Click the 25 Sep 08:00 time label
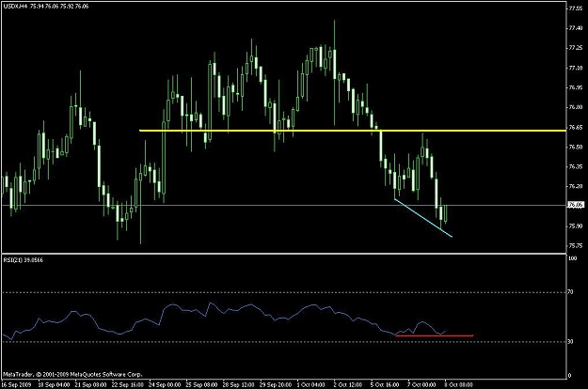 point(201,385)
